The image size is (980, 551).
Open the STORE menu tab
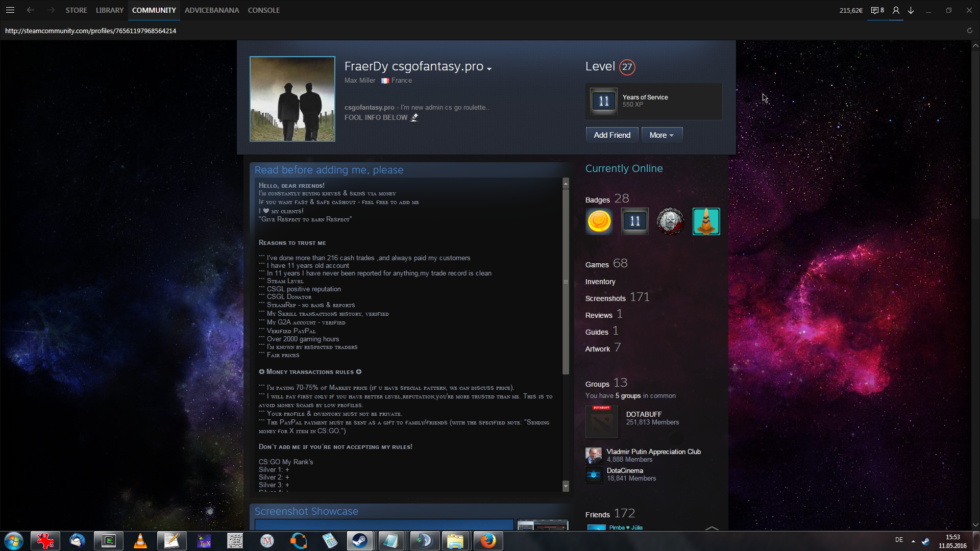pyautogui.click(x=76, y=10)
